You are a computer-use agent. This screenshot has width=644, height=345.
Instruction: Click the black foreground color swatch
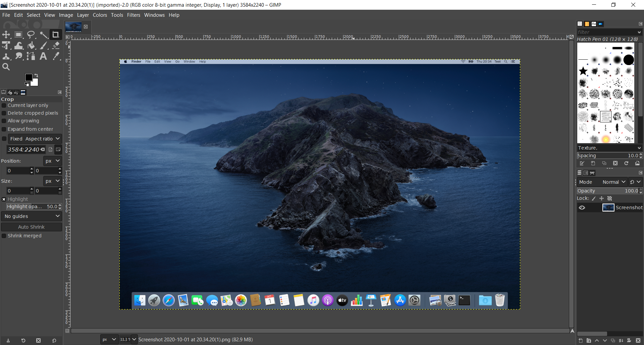29,77
